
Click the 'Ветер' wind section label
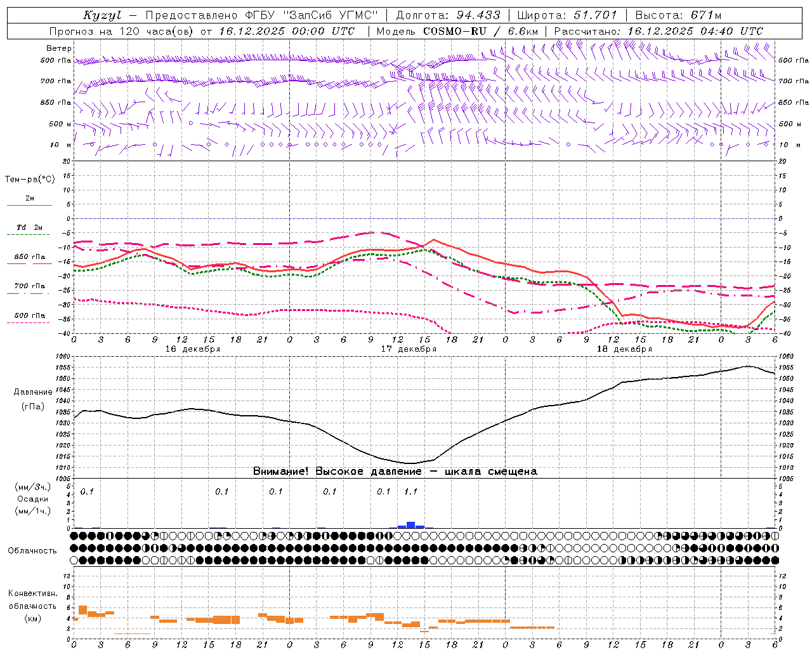[59, 48]
